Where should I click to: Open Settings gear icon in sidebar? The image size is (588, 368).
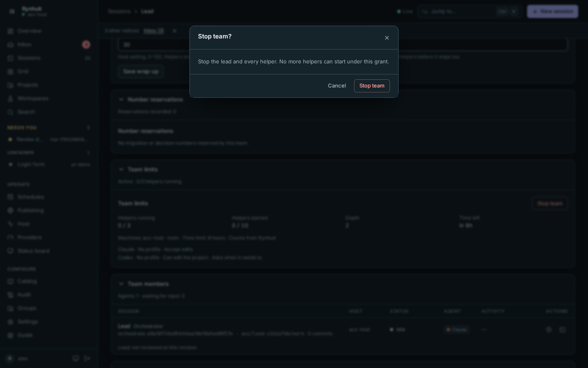(x=11, y=322)
